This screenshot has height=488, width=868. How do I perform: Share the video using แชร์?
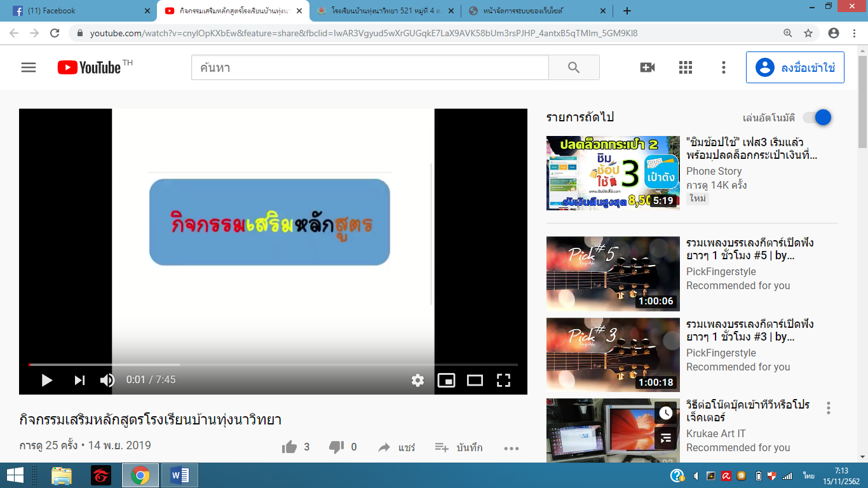point(397,447)
